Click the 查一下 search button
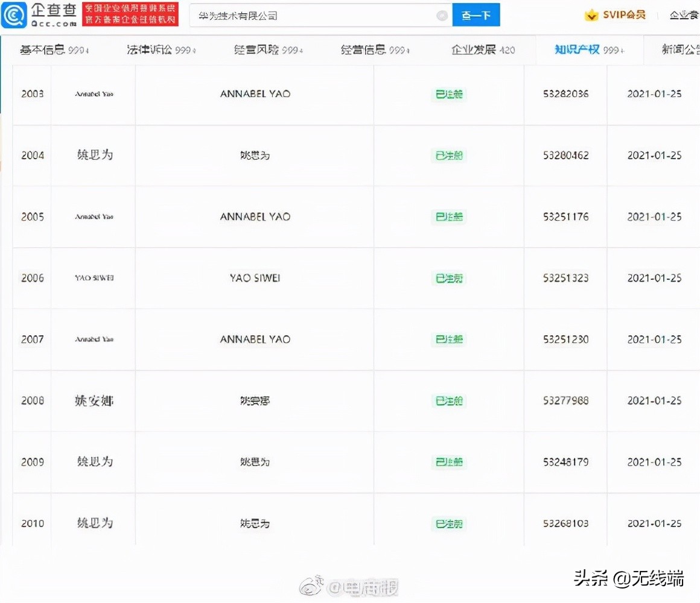700x603 pixels. pos(476,15)
